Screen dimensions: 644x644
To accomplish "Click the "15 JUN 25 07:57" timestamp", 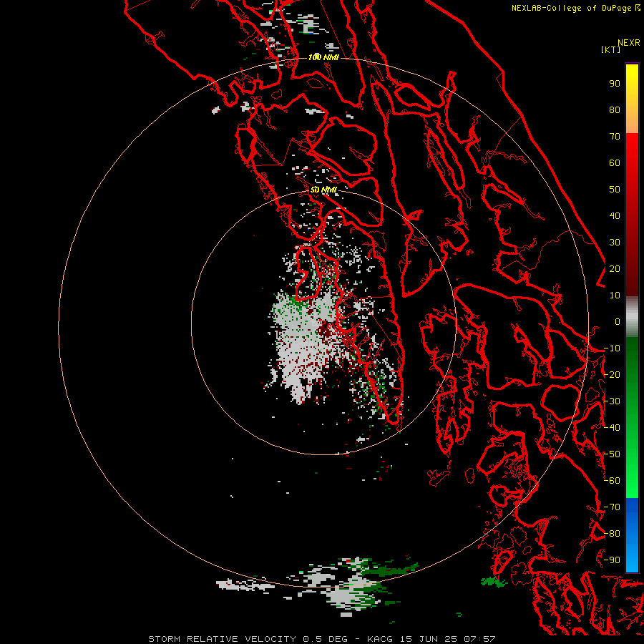I will point(448,639).
